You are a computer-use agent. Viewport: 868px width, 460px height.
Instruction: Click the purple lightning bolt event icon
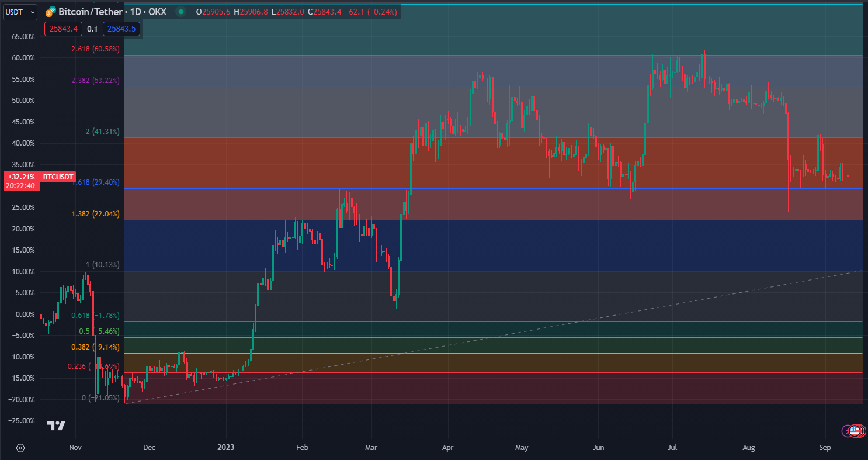pos(846,431)
